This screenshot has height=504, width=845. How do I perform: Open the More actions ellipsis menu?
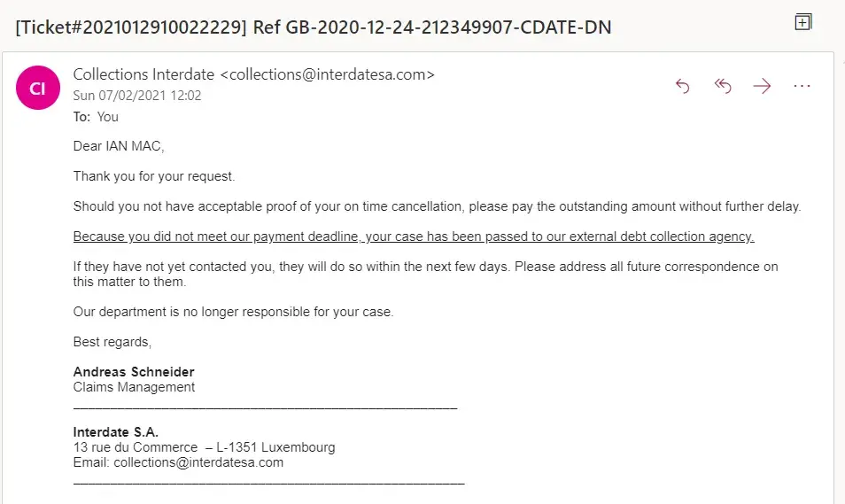pos(802,86)
